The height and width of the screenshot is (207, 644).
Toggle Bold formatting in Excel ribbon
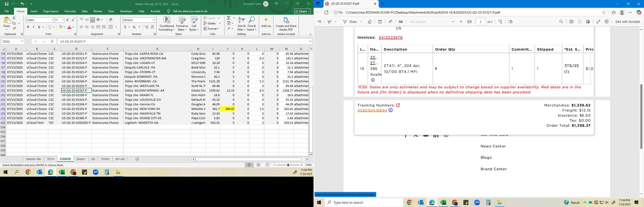pos(28,27)
